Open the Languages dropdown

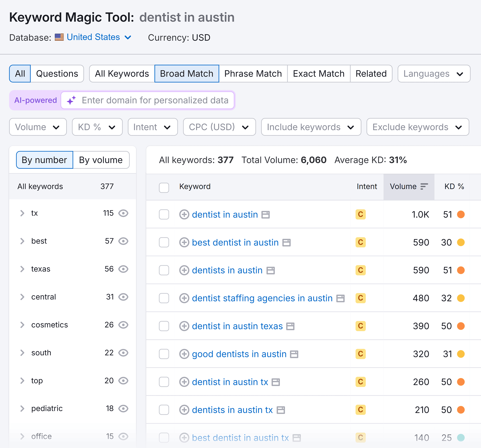point(434,74)
